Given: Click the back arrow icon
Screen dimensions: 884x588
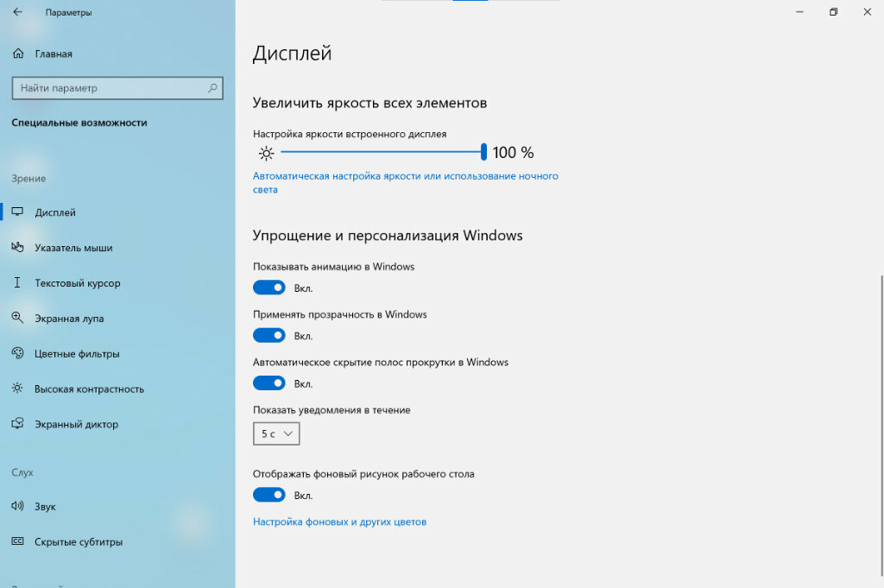Looking at the screenshot, I should [17, 12].
